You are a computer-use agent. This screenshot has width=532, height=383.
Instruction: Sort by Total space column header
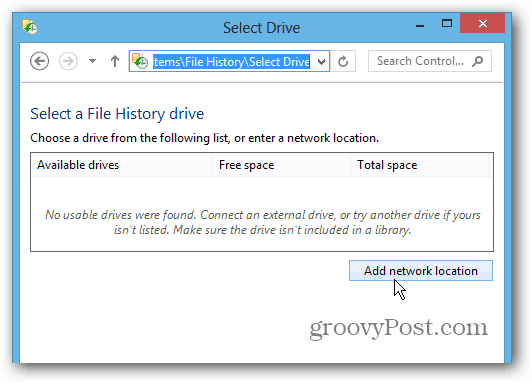pyautogui.click(x=419, y=165)
